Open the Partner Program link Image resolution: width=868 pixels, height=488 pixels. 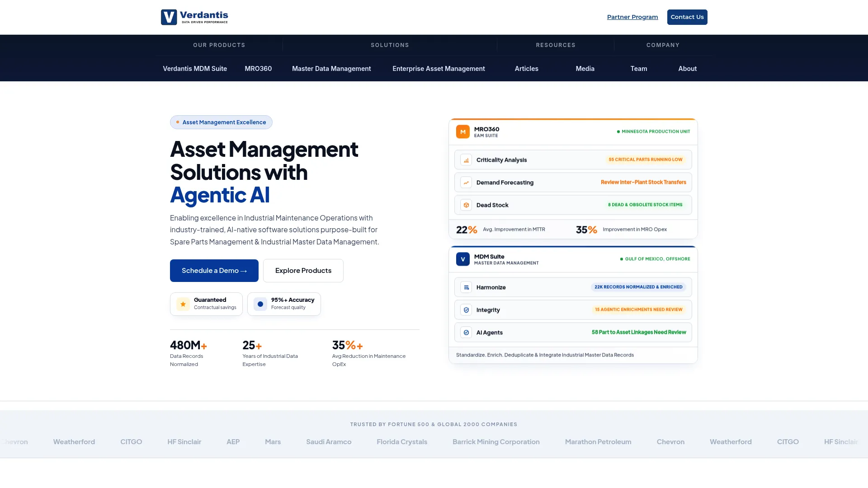[632, 17]
